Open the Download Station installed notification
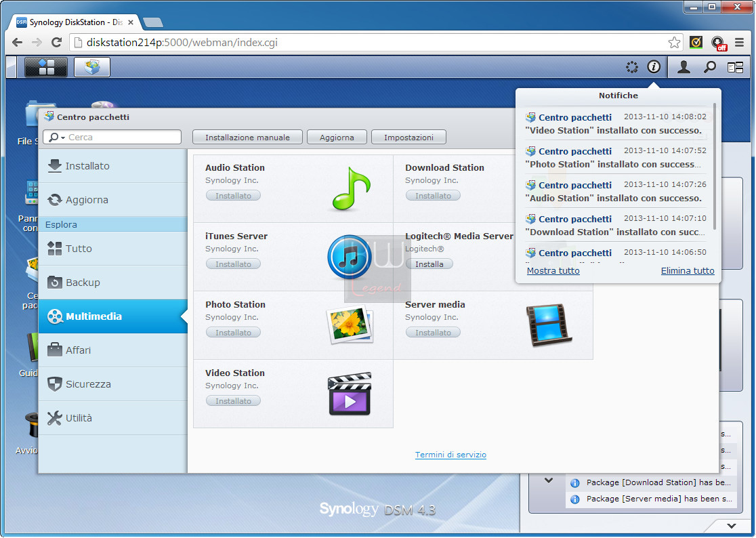 click(616, 225)
